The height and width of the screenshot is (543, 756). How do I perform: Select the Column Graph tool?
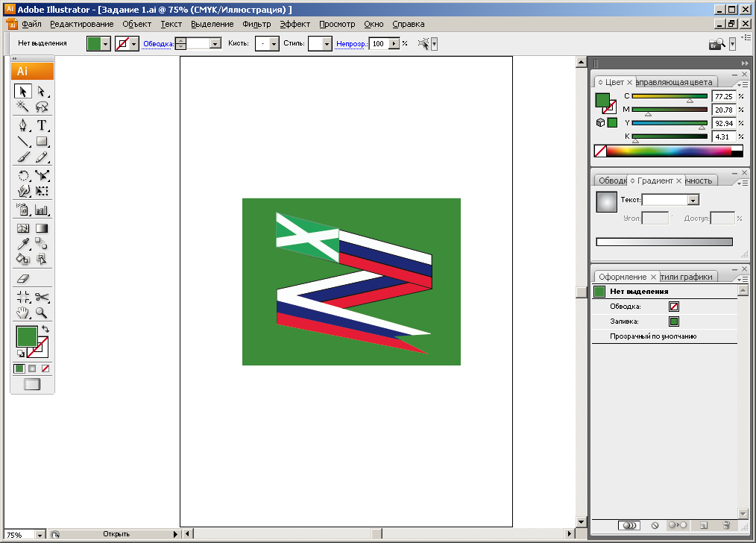42,210
